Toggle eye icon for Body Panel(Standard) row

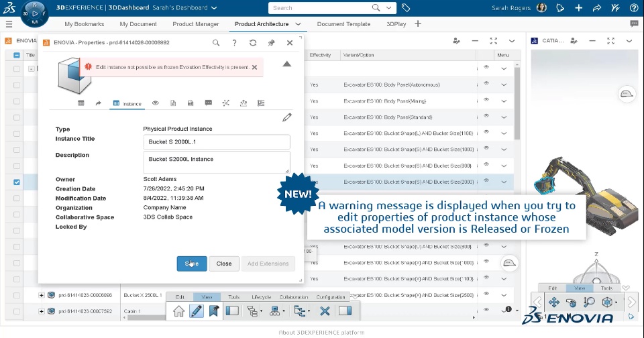pos(486,116)
